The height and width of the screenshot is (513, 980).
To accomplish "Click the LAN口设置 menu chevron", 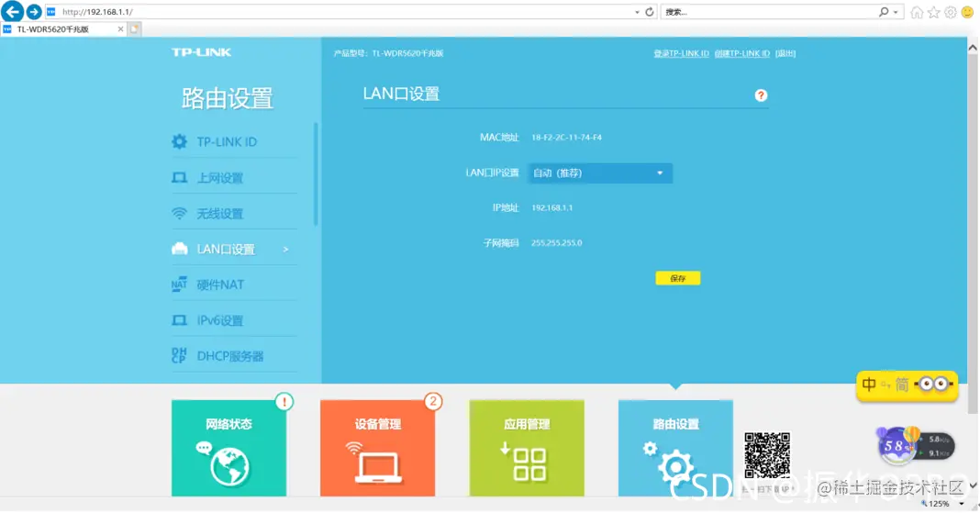I will click(x=285, y=250).
